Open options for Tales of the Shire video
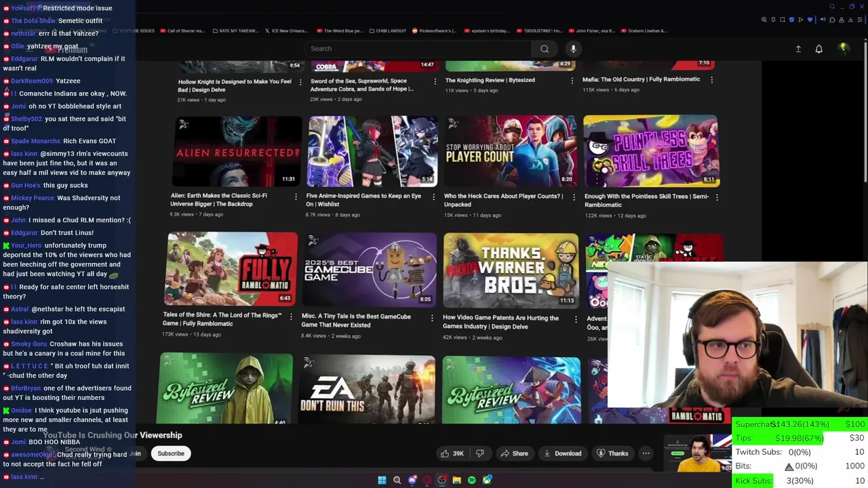 click(291, 317)
